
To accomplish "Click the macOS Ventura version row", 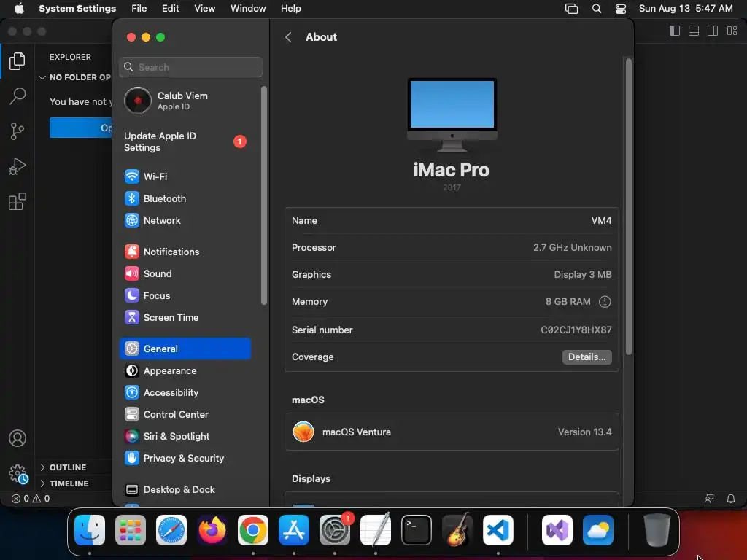I will point(452,432).
